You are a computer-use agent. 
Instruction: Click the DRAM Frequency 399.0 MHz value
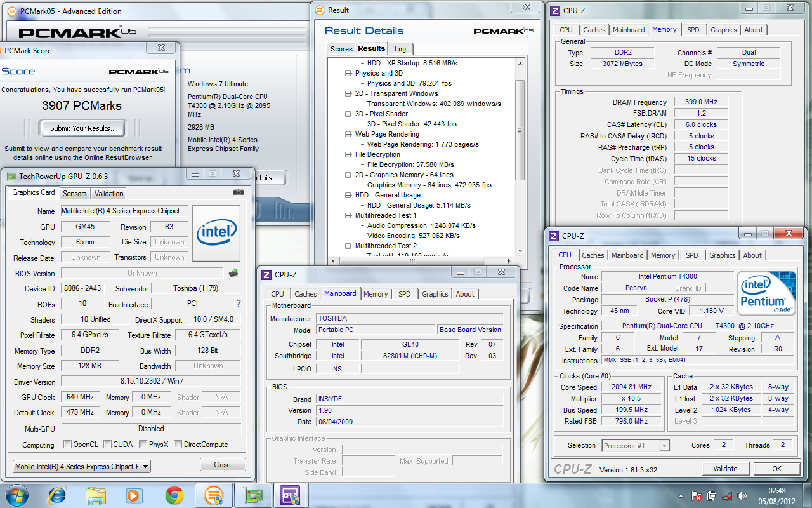pos(701,102)
